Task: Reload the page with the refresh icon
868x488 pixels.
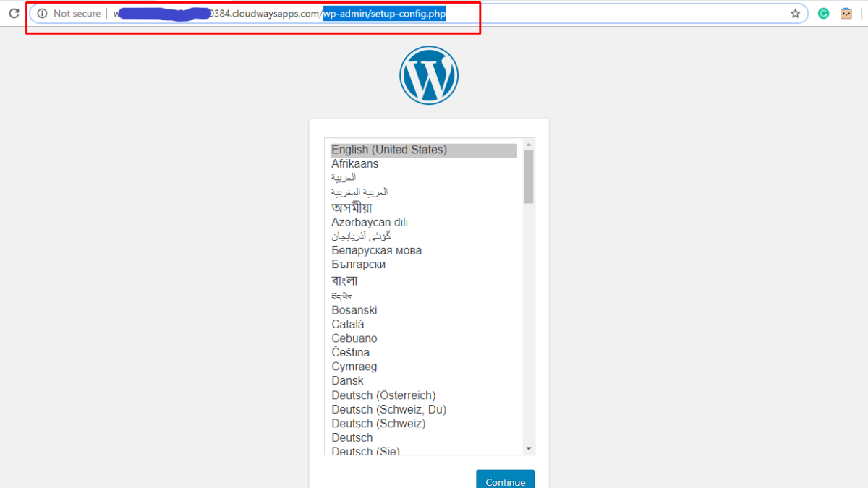Action: coord(13,13)
